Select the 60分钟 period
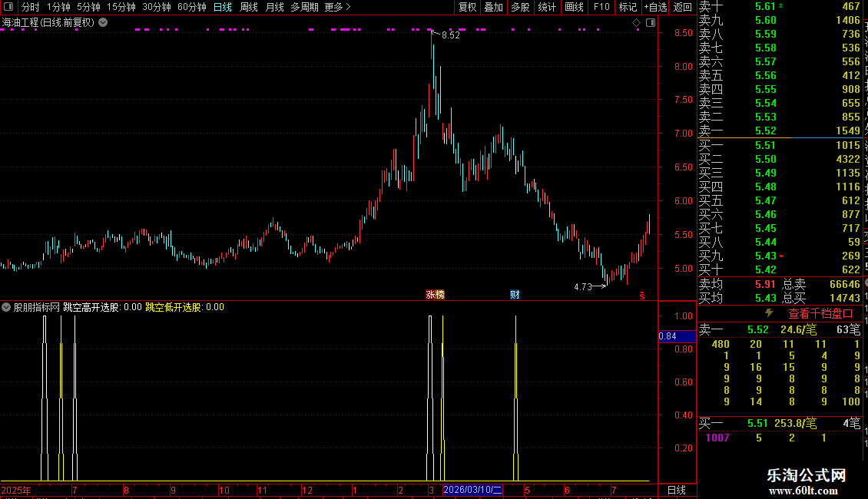The height and width of the screenshot is (499, 868). (x=191, y=7)
